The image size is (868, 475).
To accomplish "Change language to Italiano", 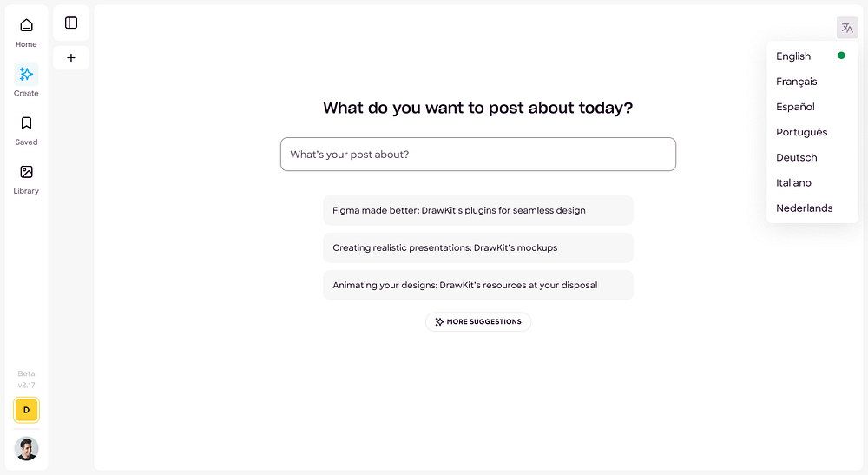I will click(x=793, y=182).
